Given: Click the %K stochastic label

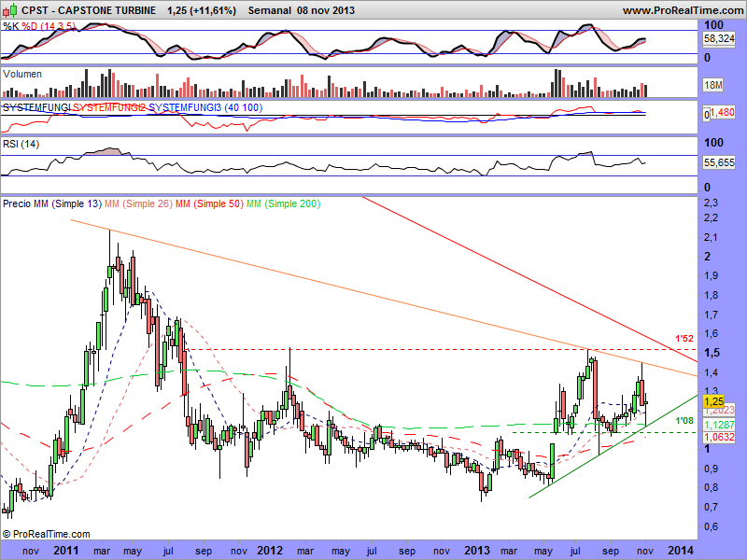Looking at the screenshot, I should point(11,26).
